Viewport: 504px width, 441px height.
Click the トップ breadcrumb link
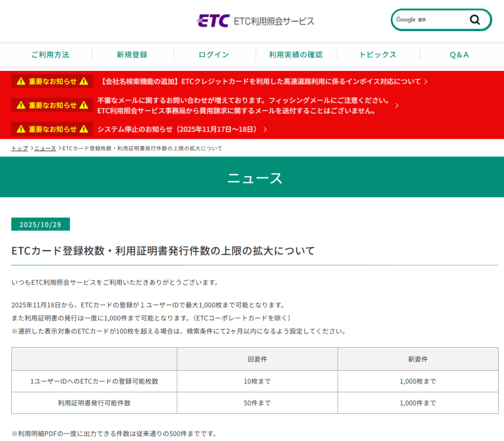(20, 148)
